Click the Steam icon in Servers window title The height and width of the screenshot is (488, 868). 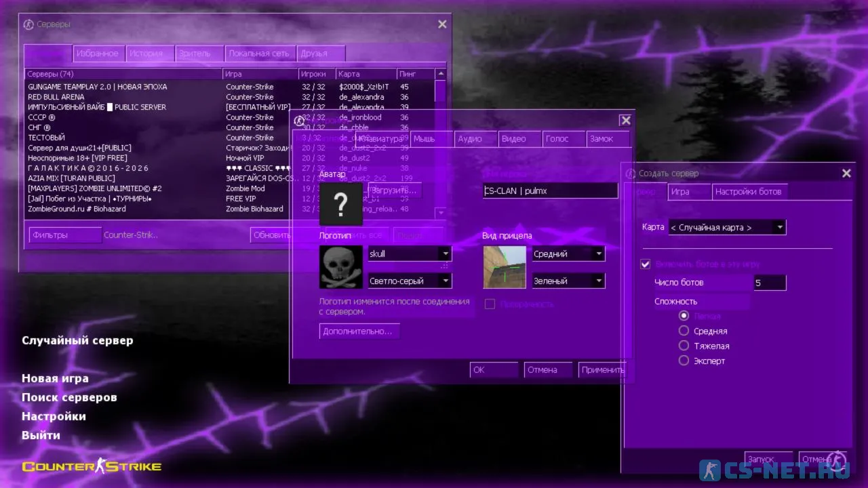28,24
